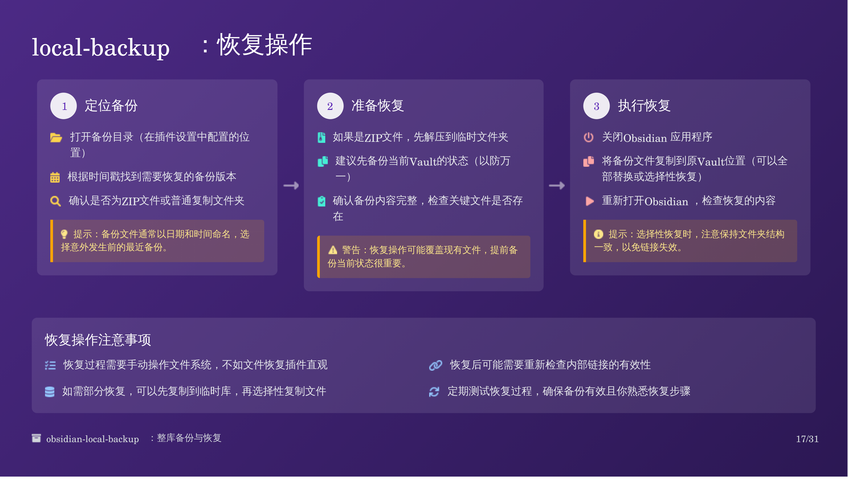The image size is (848, 504).
Task: Click the calendar icon beside timestamp text
Action: click(55, 177)
